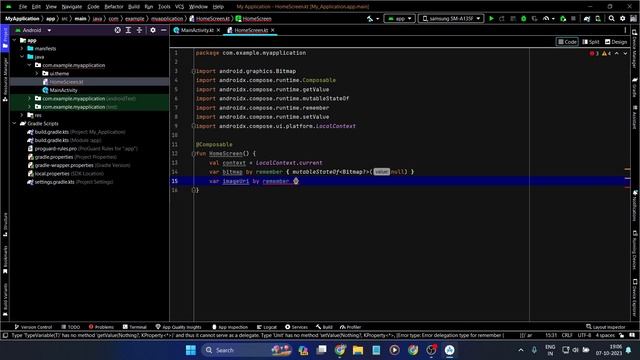640x360 pixels.
Task: Click the green Debug app bug icon
Action: coord(523,18)
